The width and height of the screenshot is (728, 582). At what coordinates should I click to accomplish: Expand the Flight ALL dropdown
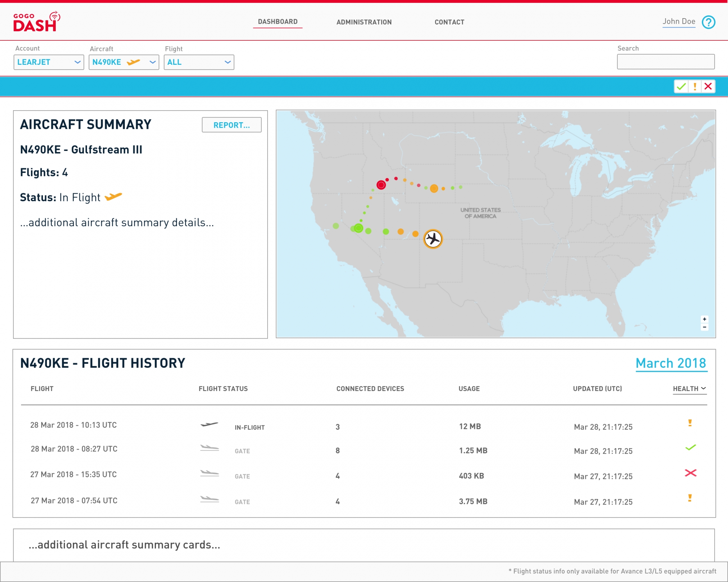tap(199, 62)
